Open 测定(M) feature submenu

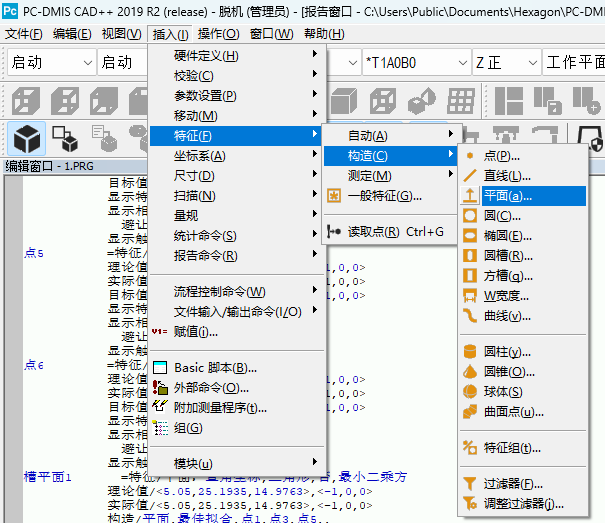tap(390, 176)
